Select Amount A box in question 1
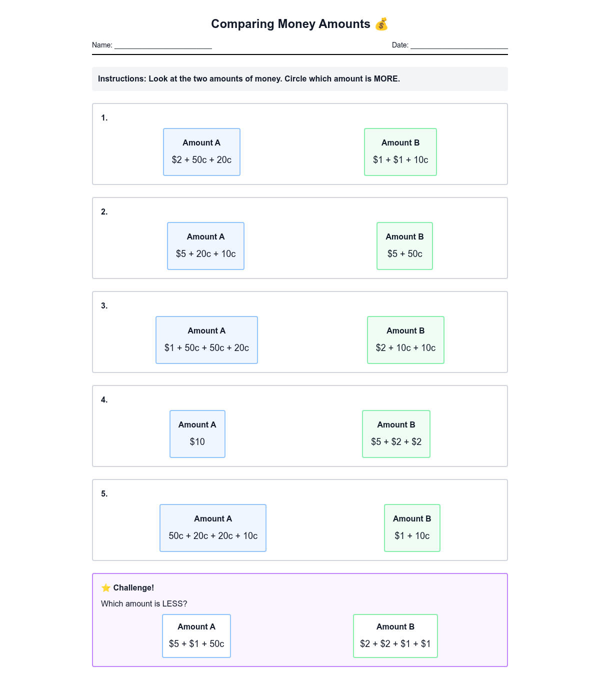The image size is (600, 700). (201, 152)
